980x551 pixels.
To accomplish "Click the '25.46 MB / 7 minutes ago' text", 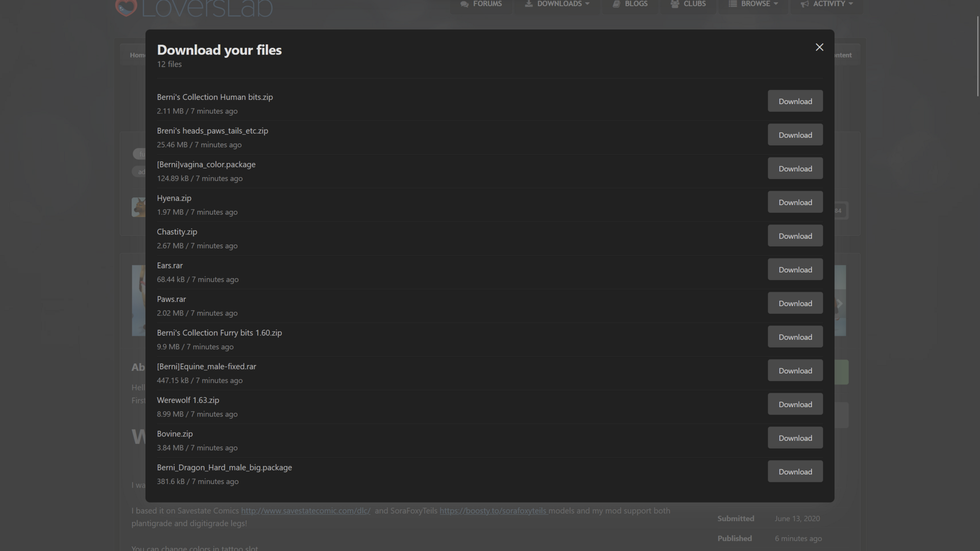I will click(199, 145).
